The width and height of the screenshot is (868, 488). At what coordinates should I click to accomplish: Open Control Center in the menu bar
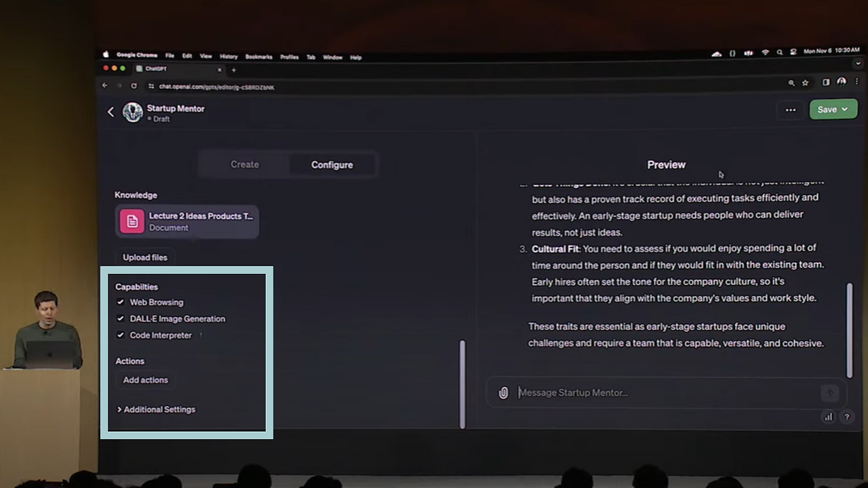point(793,52)
